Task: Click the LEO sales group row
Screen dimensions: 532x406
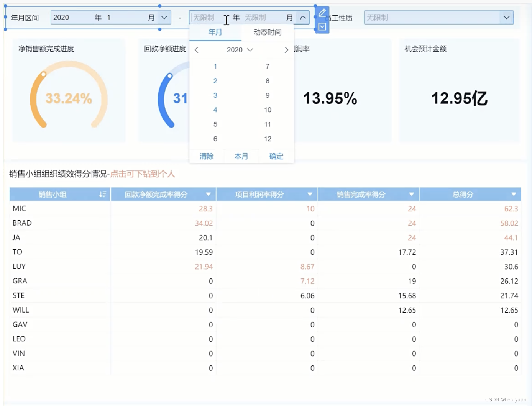Action: click(265, 339)
